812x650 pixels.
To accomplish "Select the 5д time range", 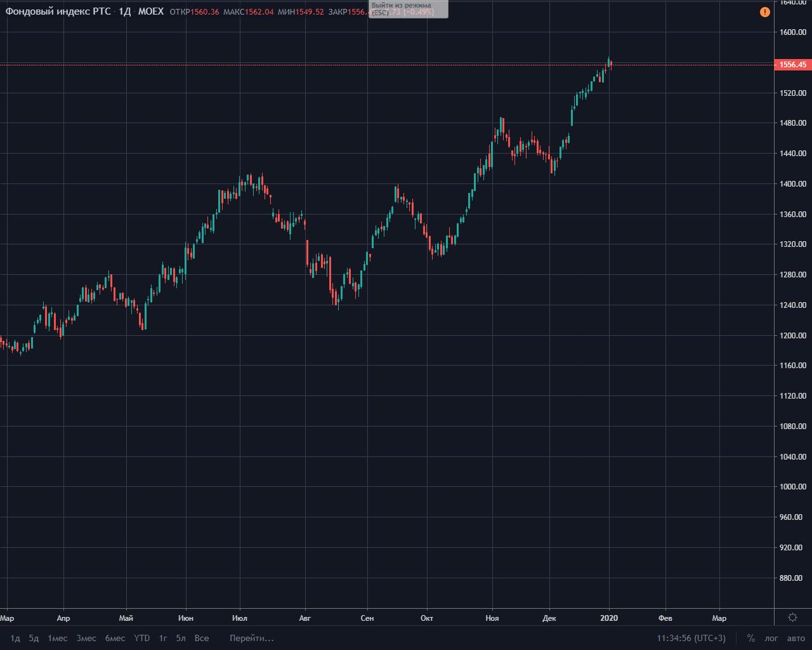I will coord(34,638).
